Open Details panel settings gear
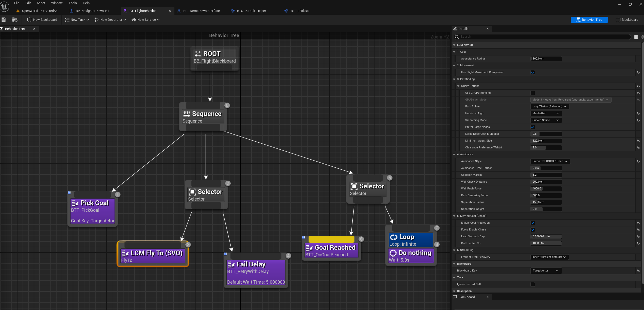Viewport: 644px width, 310px height. [642, 37]
